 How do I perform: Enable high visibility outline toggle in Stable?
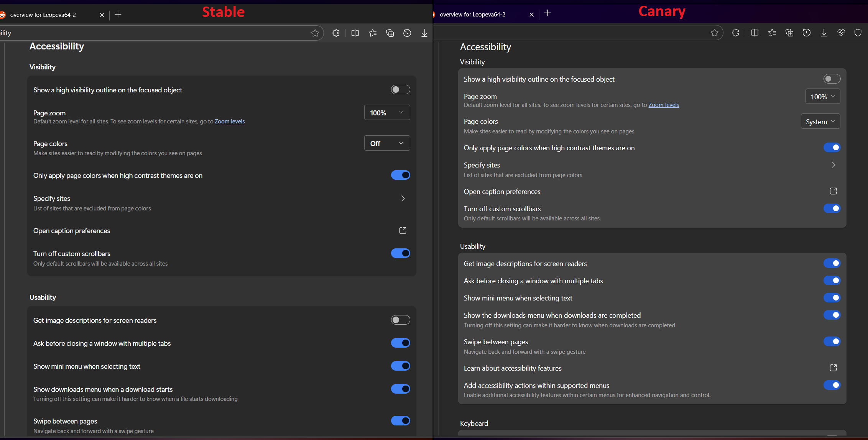click(400, 90)
